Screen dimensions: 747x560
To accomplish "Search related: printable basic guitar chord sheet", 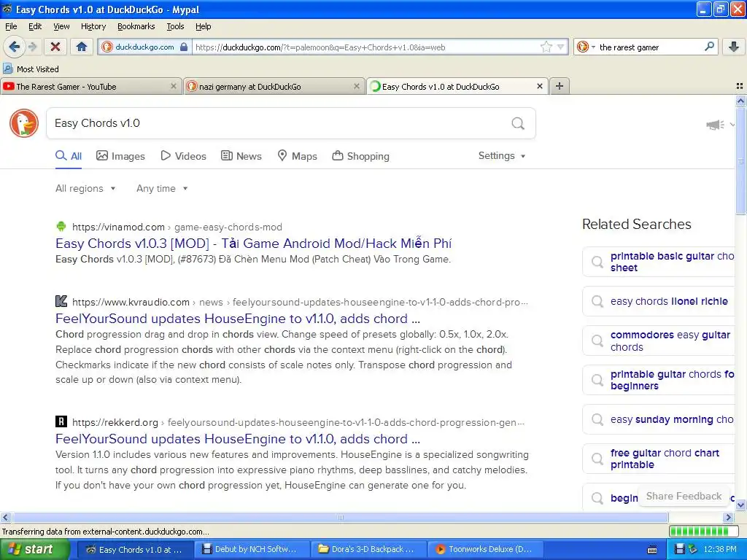I will click(659, 262).
